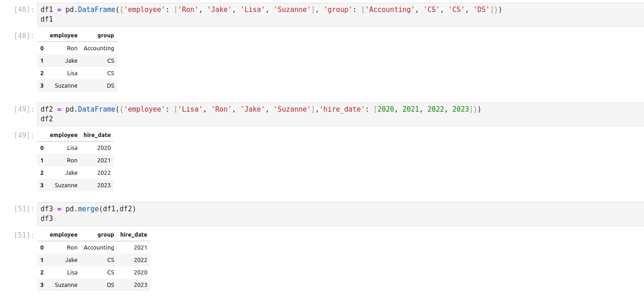The image size is (644, 298).
Task: Click the 'Accounting' cell in df1 output
Action: tap(99, 48)
